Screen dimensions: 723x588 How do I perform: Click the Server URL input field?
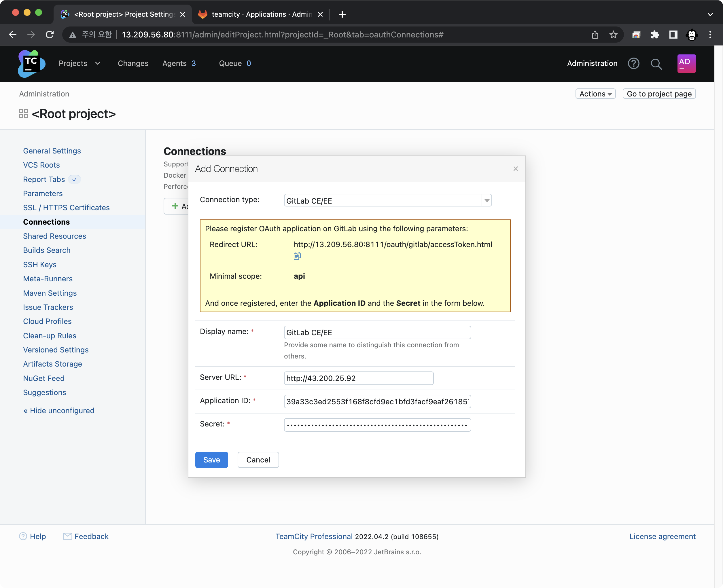[358, 378]
